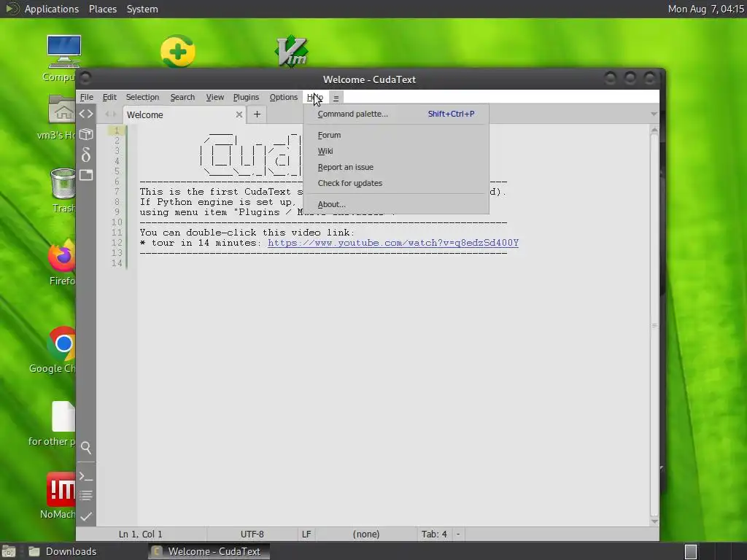Open the Code tree sidebar panel icon
The image size is (747, 560).
click(x=86, y=114)
